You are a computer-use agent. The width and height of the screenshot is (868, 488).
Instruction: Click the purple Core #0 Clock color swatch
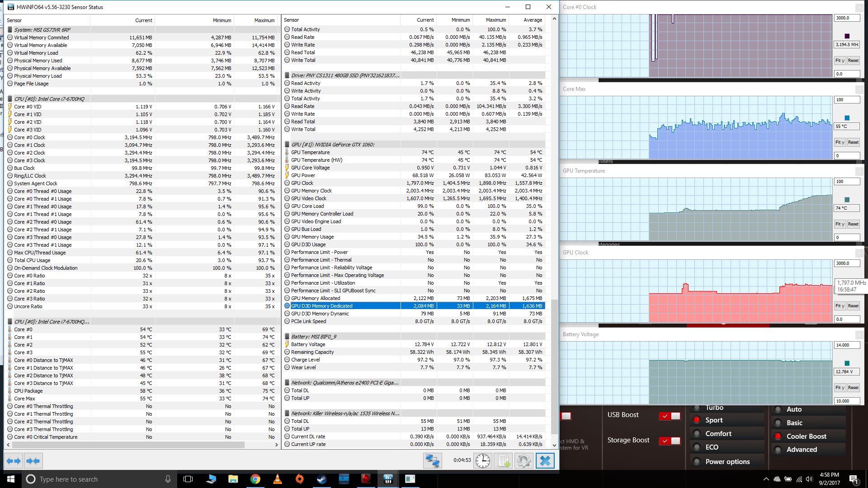pyautogui.click(x=847, y=36)
